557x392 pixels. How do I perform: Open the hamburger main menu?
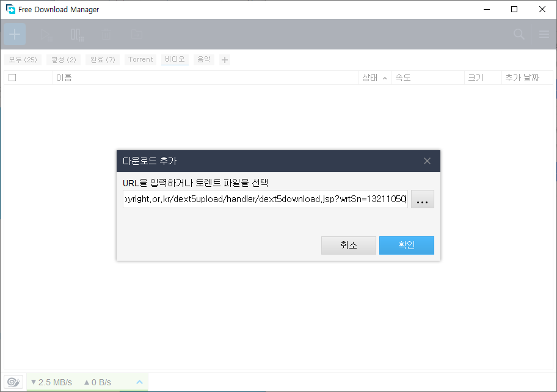point(544,34)
